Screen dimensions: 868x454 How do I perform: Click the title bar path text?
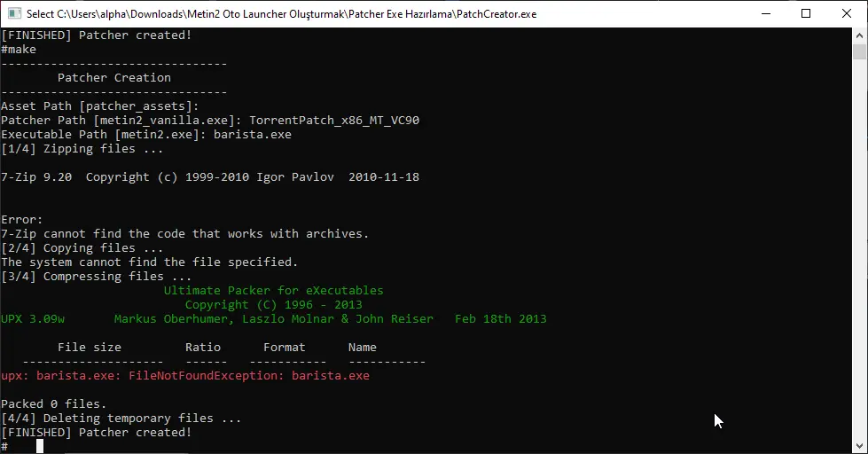tap(281, 14)
